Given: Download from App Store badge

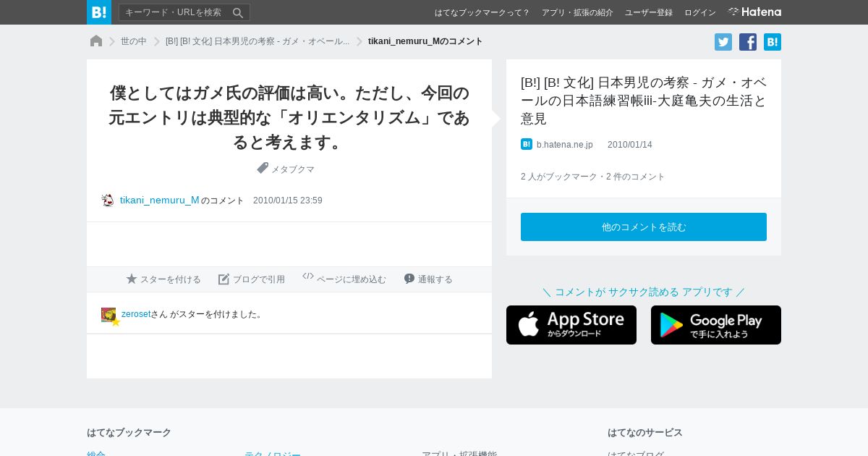Looking at the screenshot, I should click(571, 325).
